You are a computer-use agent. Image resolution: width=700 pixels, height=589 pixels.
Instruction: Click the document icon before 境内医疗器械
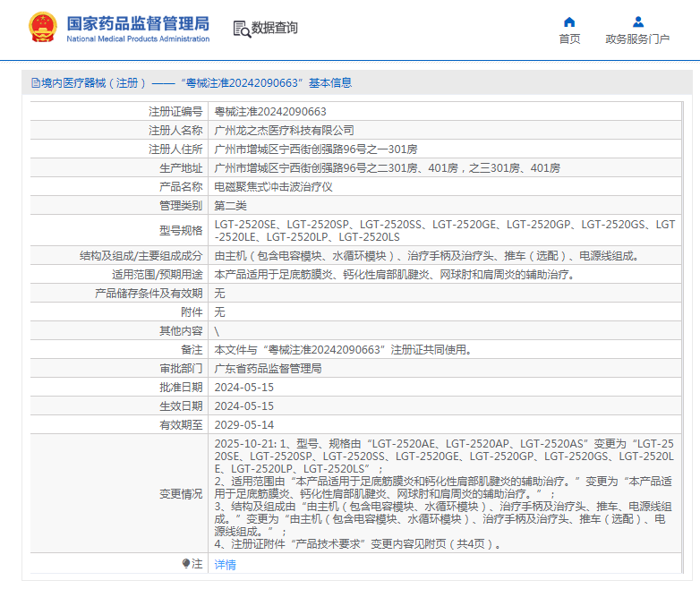(36, 83)
